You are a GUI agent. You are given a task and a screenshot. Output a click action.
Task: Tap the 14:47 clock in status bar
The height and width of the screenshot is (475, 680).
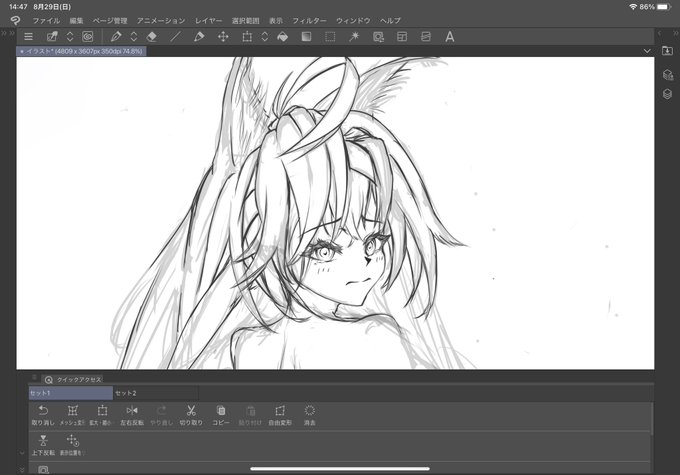tap(18, 7)
